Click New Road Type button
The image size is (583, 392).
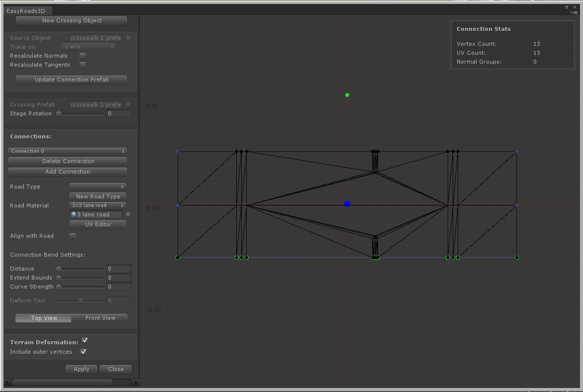tap(98, 196)
